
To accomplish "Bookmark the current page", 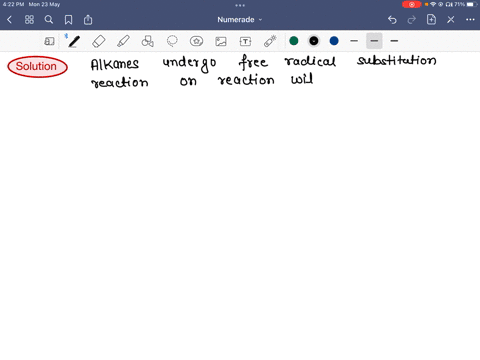I will 68,20.
